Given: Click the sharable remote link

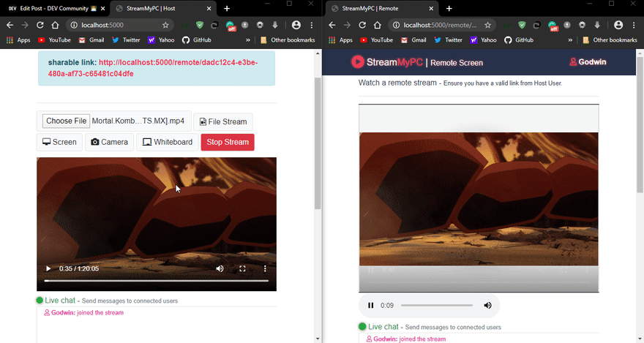Looking at the screenshot, I should (153, 68).
